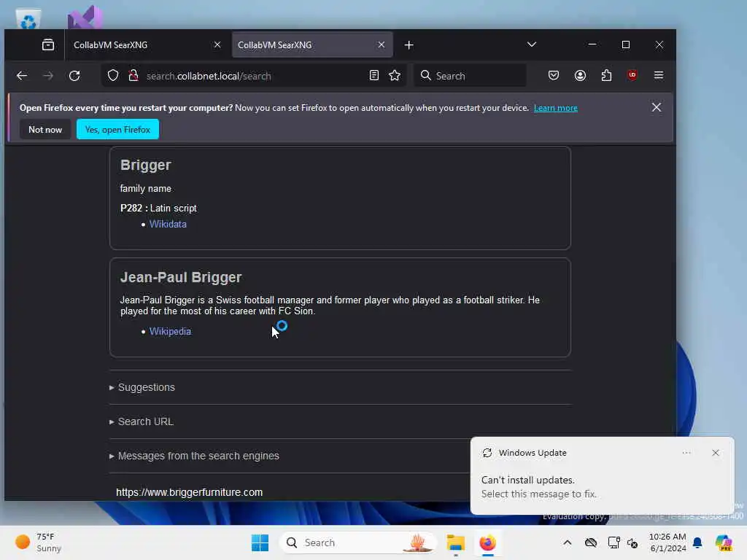Open the Pocket save icon
The height and width of the screenshot is (560, 747).
553,75
